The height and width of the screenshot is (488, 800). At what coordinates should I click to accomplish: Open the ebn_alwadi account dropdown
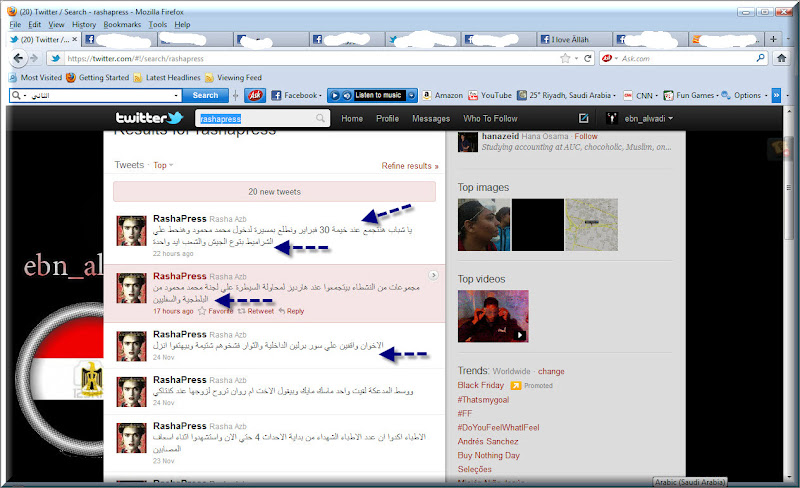coord(640,118)
